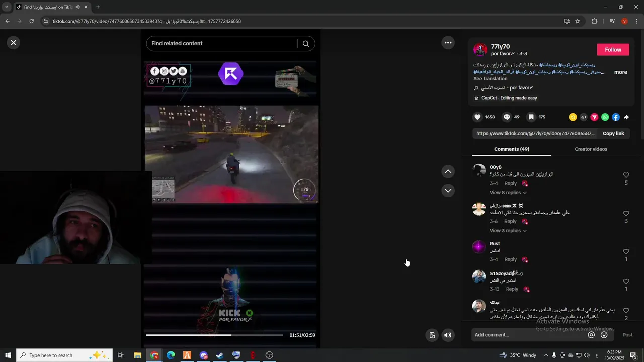The width and height of the screenshot is (644, 362).
Task: Bookmark this page with the star icon
Action: click(578, 21)
